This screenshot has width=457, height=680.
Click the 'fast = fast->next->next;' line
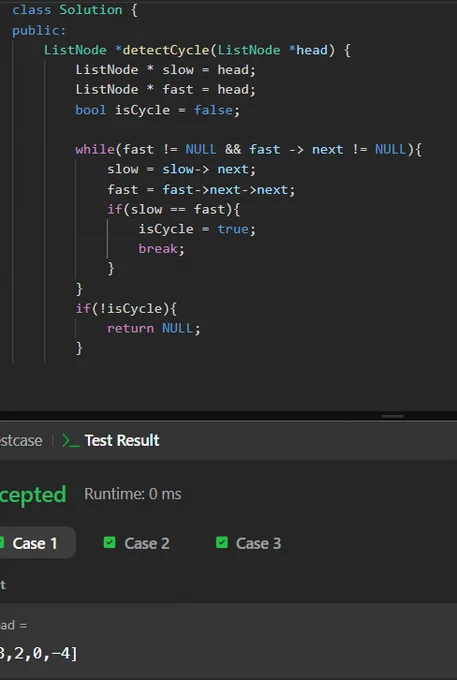point(201,190)
